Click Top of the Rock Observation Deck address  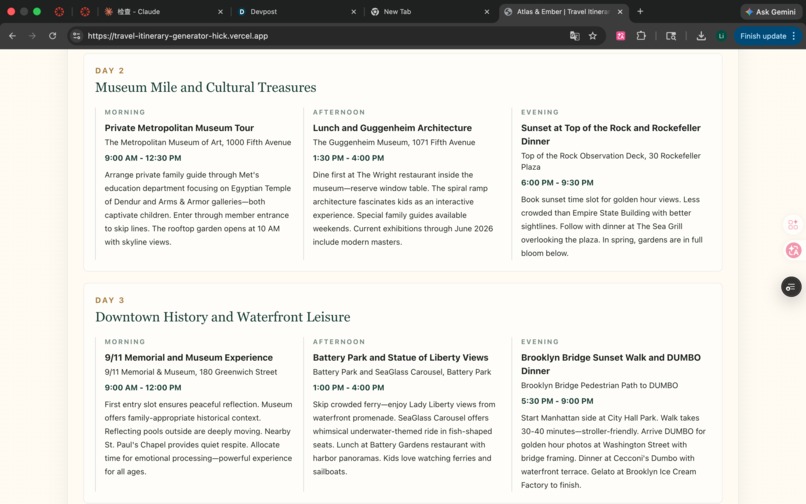coord(611,161)
